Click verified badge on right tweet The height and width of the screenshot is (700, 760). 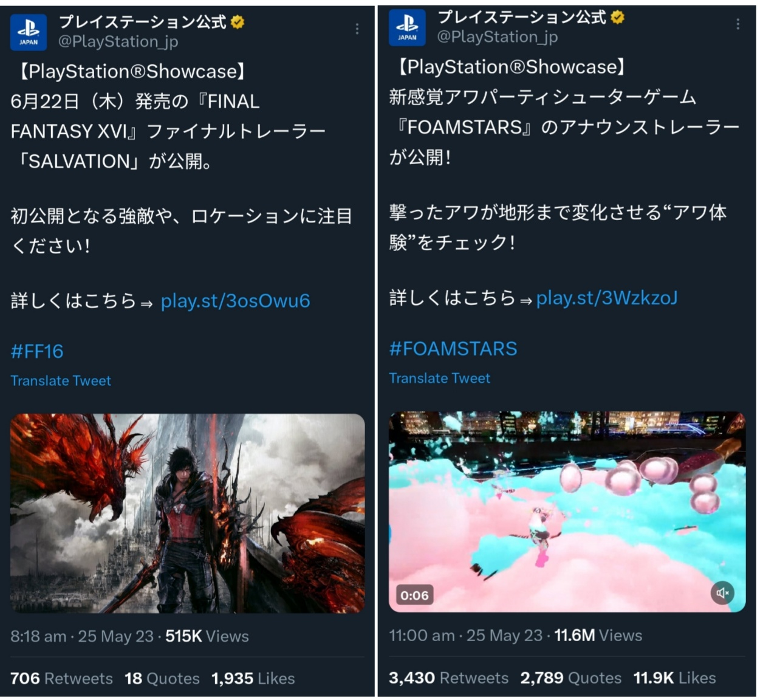pos(617,18)
